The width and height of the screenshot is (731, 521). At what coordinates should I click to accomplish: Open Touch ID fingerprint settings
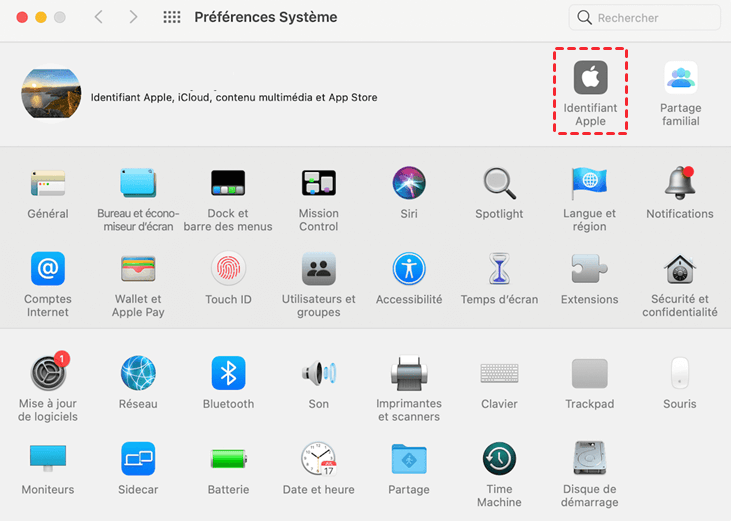click(228, 269)
